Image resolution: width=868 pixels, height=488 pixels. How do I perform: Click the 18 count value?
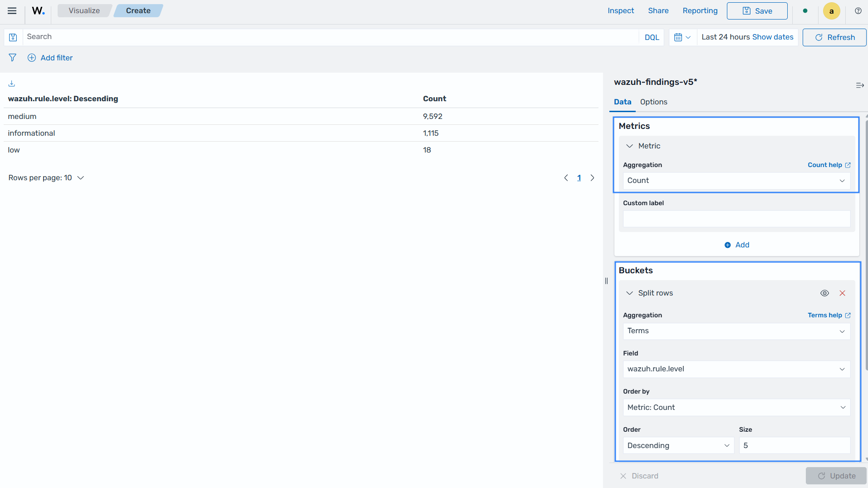click(x=427, y=150)
